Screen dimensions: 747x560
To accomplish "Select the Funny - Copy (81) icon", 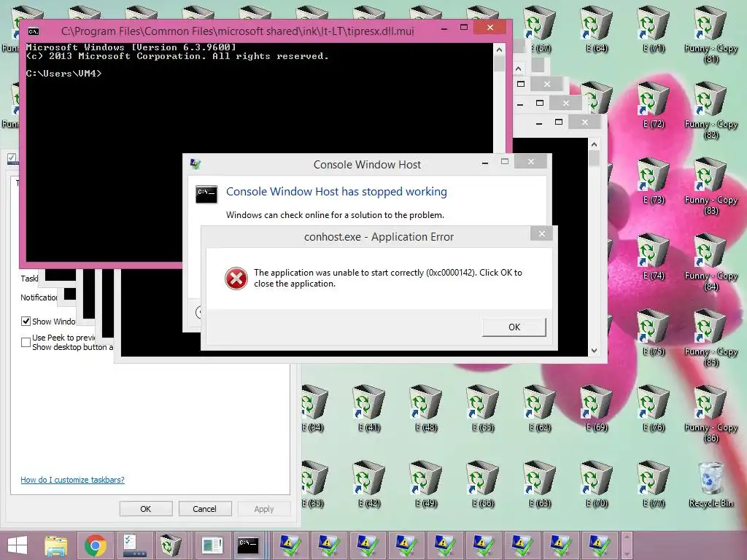I will 711,34.
